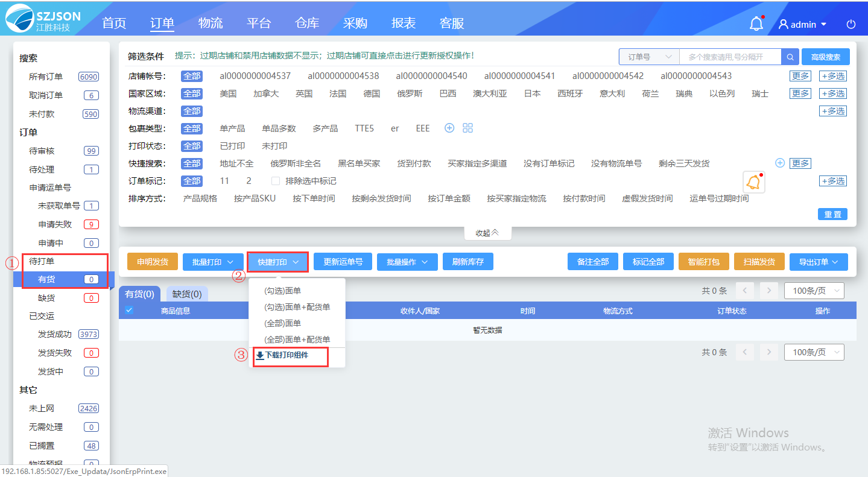Switch to the 缺货(0) tab

(187, 294)
